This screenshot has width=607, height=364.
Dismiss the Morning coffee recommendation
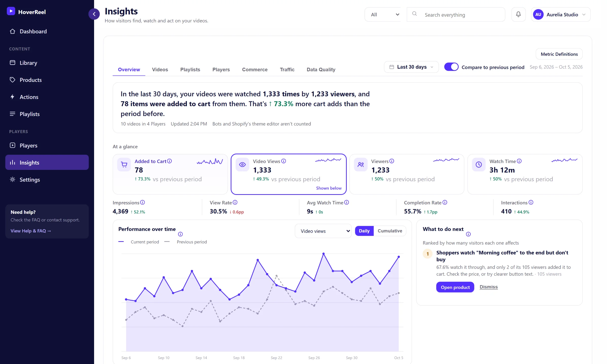pos(489,287)
